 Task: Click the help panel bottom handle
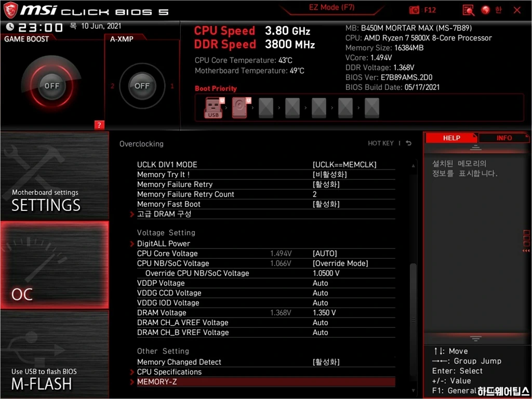point(475,338)
